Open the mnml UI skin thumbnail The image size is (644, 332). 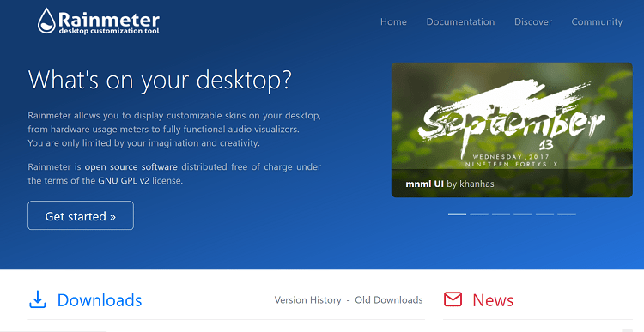pyautogui.click(x=512, y=130)
